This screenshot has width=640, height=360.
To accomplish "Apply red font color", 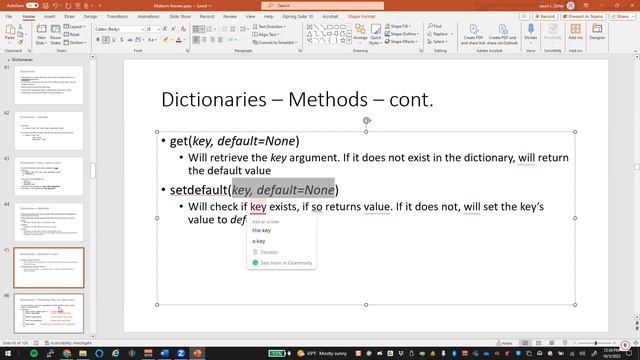I will coord(178,40).
